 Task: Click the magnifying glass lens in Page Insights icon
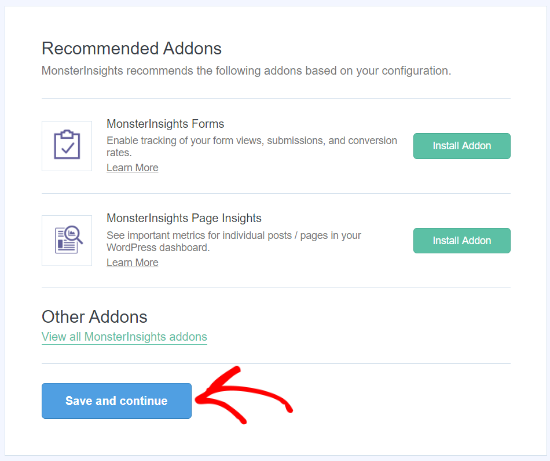click(73, 233)
